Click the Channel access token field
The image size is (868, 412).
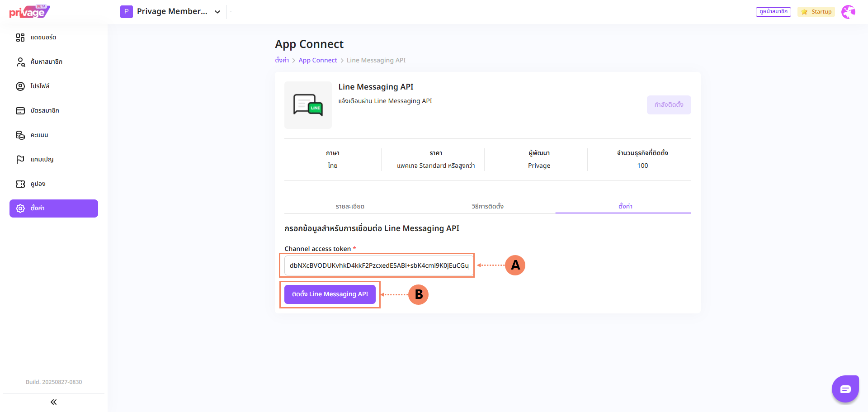click(379, 265)
